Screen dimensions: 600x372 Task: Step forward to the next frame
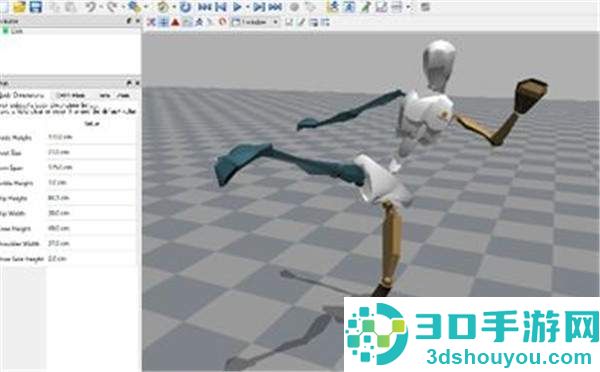tap(259, 7)
